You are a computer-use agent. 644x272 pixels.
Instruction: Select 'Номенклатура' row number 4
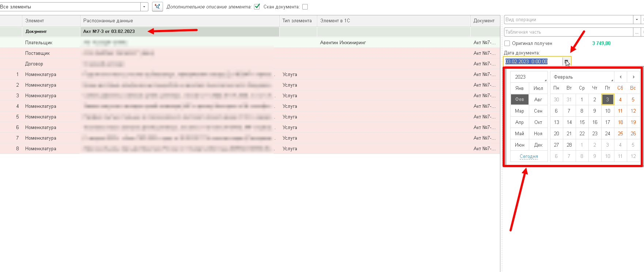click(x=250, y=106)
